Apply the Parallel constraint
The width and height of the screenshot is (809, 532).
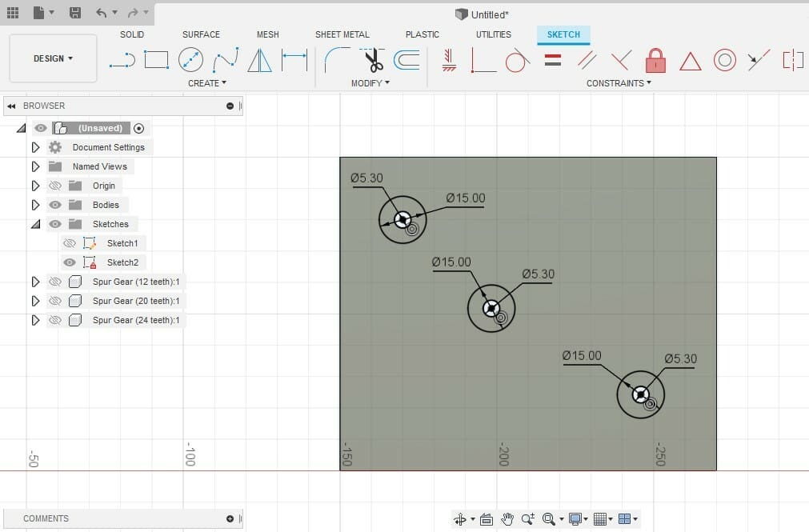tap(587, 60)
